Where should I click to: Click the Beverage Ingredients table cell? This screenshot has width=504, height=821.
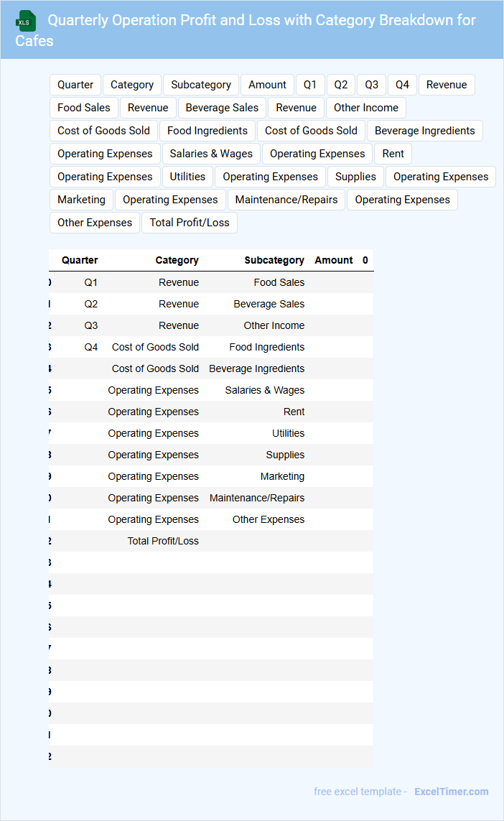click(256, 368)
